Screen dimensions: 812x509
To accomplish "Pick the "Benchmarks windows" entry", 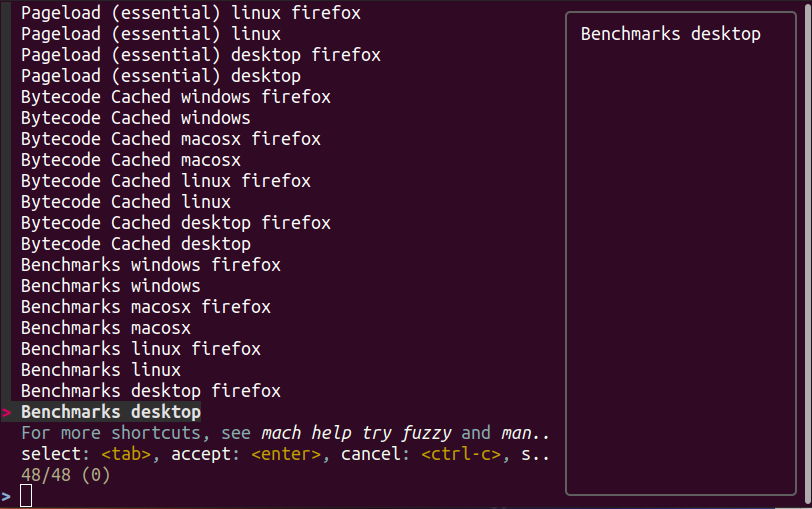I will [x=110, y=286].
